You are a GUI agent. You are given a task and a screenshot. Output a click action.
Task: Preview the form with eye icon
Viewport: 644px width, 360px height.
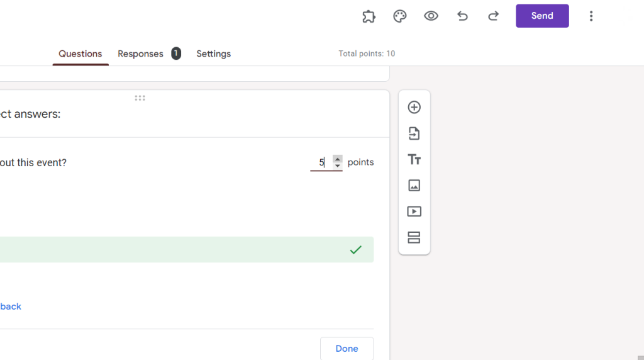pyautogui.click(x=431, y=16)
